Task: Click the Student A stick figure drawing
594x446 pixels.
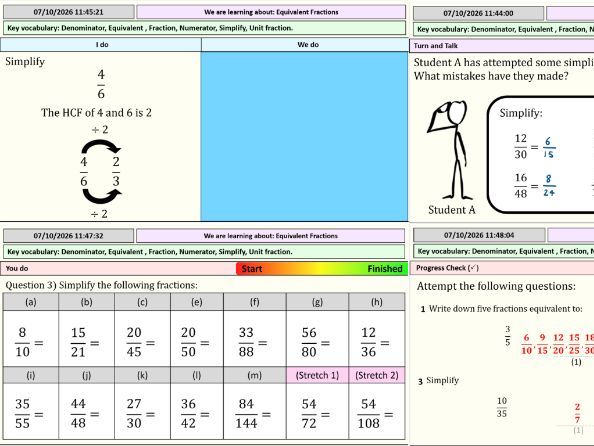Action: [451, 150]
